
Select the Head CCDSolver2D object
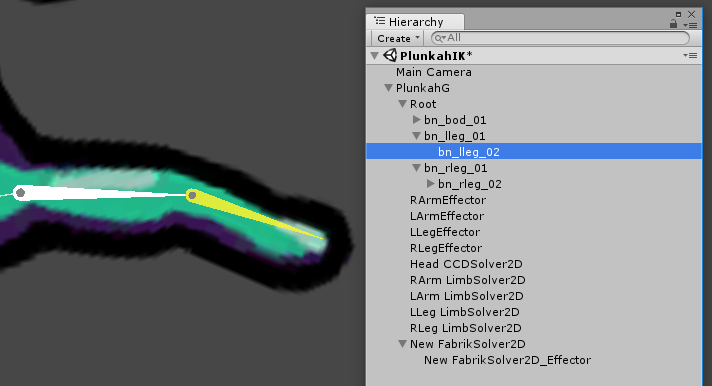[466, 264]
